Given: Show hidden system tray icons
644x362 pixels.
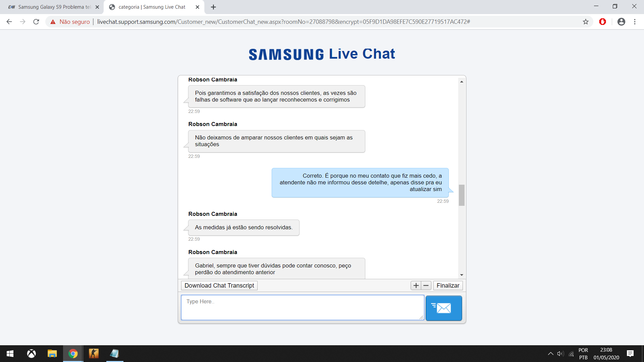Looking at the screenshot, I should tap(550, 354).
